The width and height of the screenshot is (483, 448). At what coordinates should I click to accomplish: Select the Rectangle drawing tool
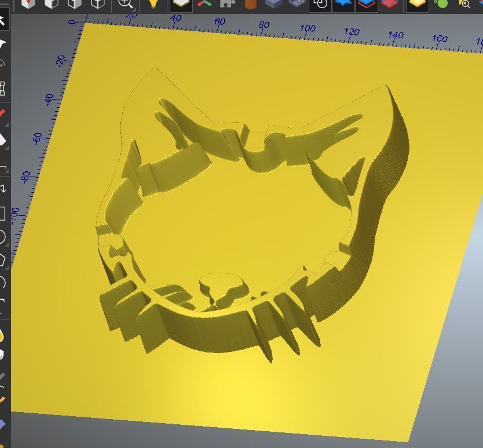(2, 213)
